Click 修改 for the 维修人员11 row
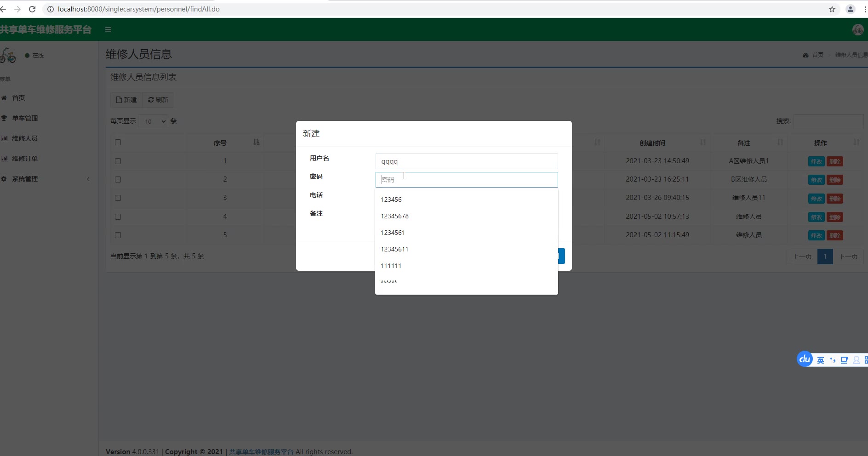868x456 pixels. point(817,199)
